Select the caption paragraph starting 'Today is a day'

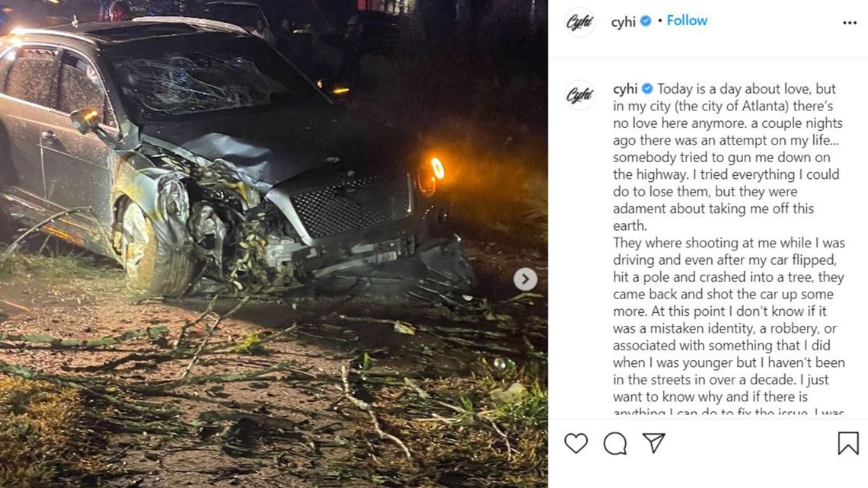[727, 157]
